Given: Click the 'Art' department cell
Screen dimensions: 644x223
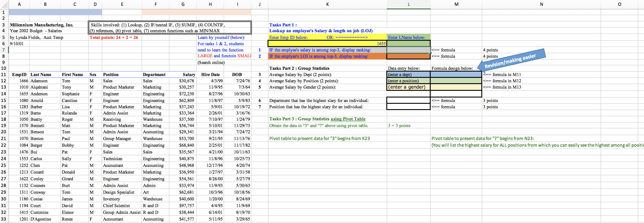Looking at the screenshot, I should tap(156, 192).
